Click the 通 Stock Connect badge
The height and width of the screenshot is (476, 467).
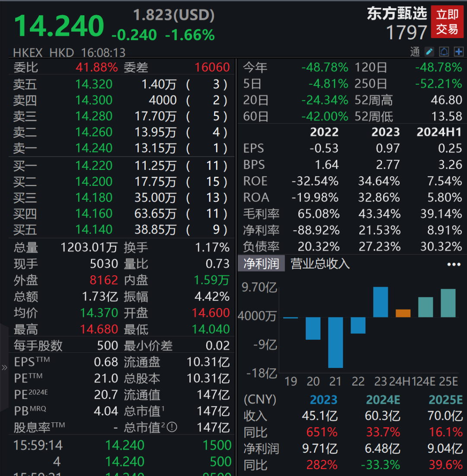click(415, 52)
